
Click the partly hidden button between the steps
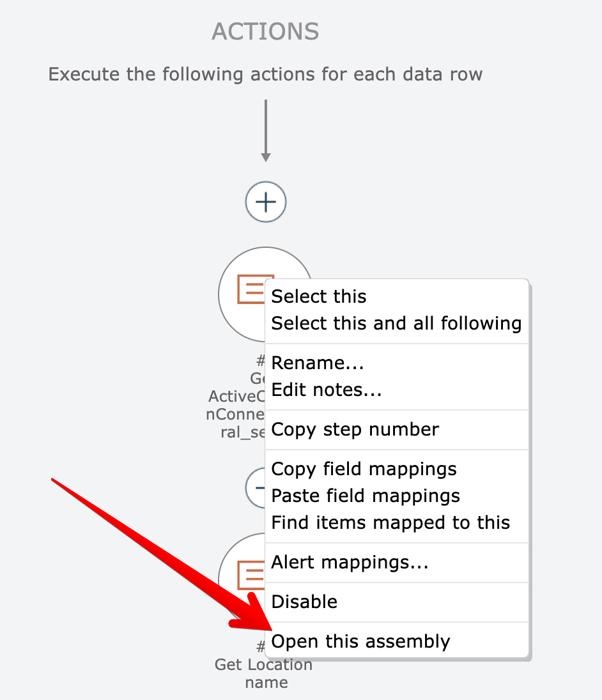coord(256,487)
